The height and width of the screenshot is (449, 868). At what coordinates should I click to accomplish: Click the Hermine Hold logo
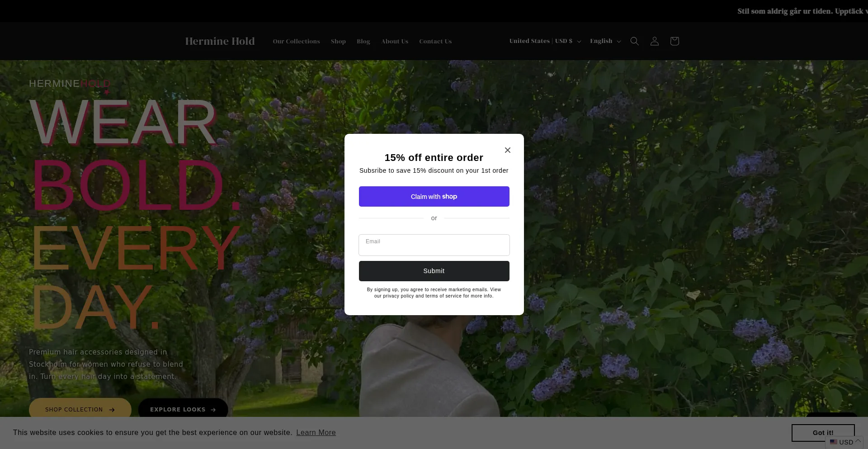[220, 41]
